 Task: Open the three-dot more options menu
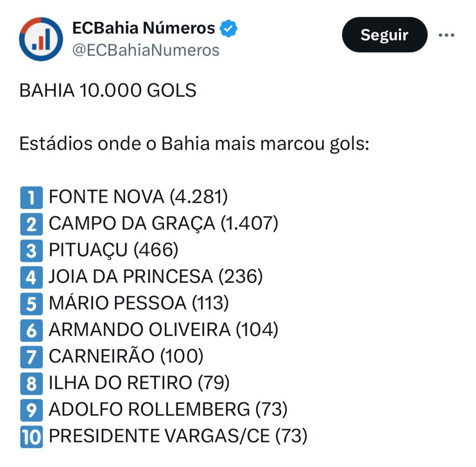point(446,35)
